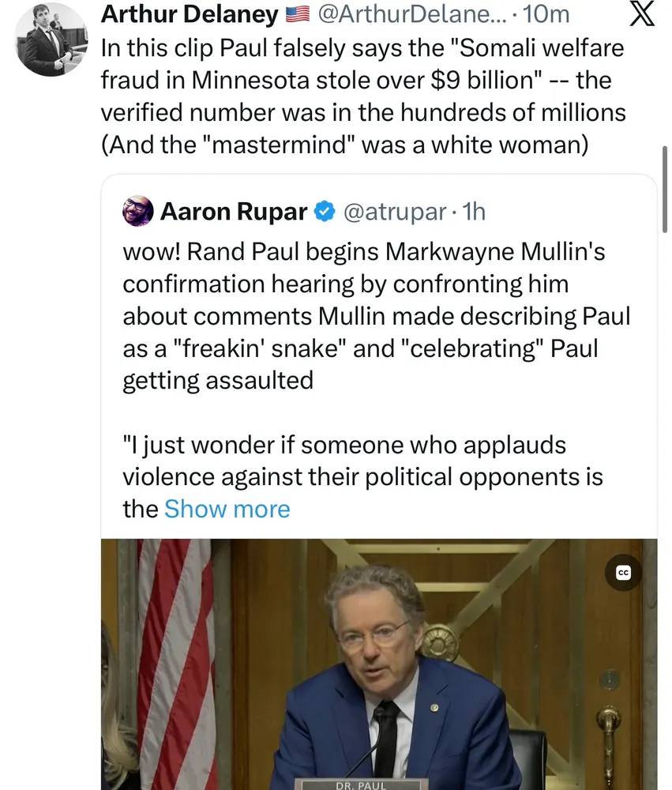Expand quoted tweet with Show more
Viewport: 672px width, 790px height.
point(227,509)
